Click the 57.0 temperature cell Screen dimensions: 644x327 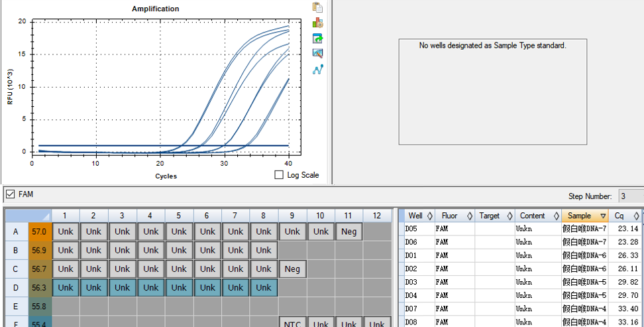tap(39, 231)
